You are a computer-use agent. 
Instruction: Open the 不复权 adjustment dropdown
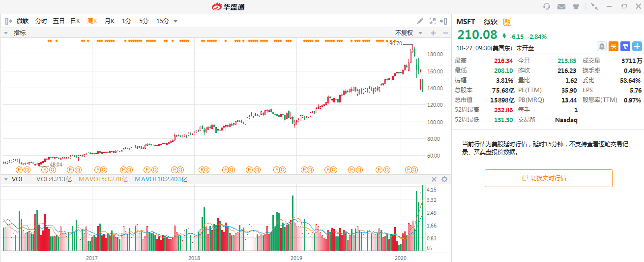pyautogui.click(x=409, y=33)
